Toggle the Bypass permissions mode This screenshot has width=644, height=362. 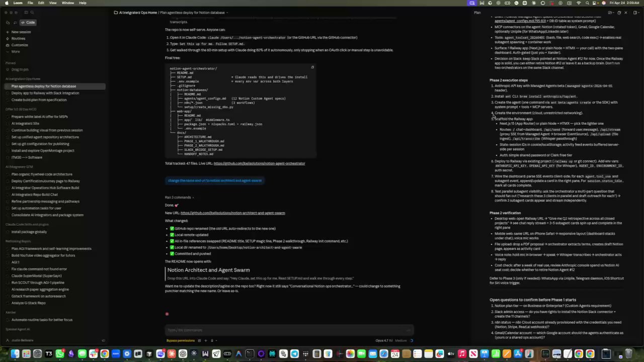[x=181, y=340]
